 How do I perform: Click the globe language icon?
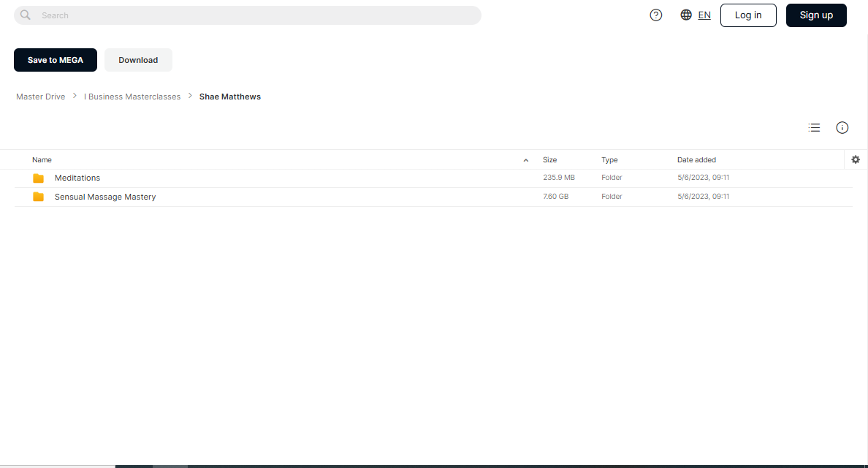click(686, 15)
